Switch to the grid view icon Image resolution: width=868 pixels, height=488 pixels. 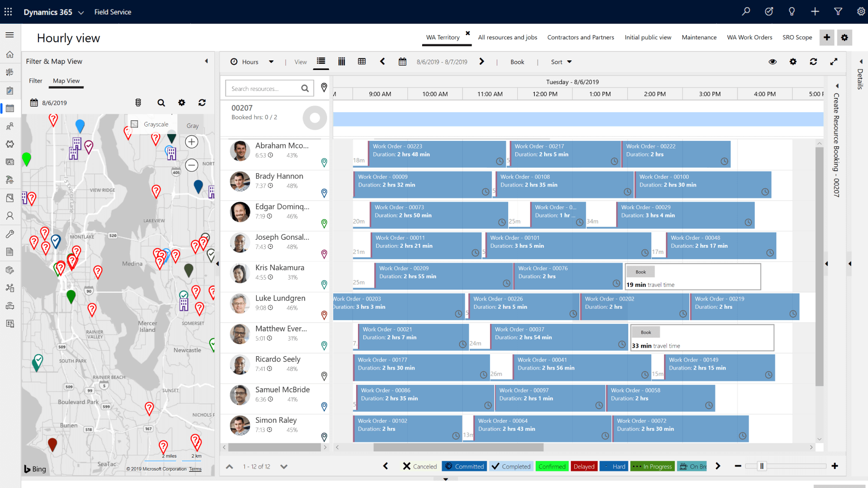362,62
